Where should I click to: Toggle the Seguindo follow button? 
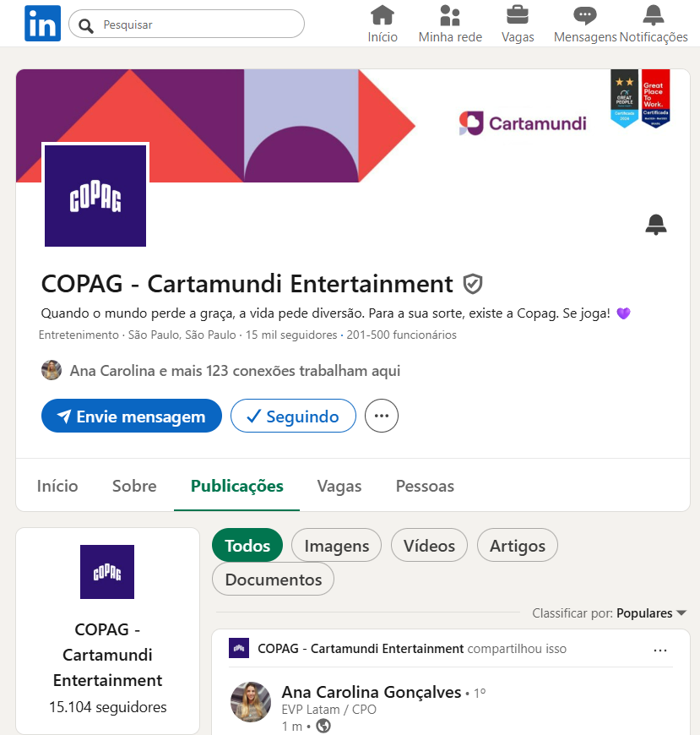click(x=293, y=416)
